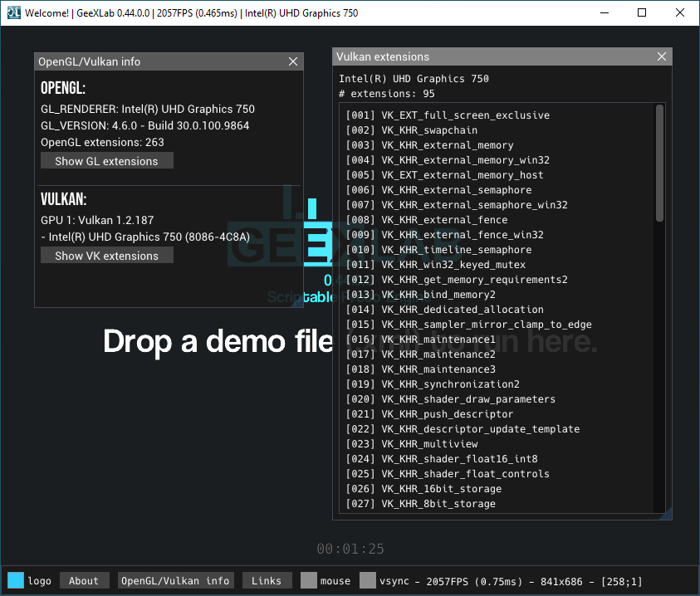Click 'OpenGL extensions: 263' text
The width and height of the screenshot is (700, 596).
(x=102, y=142)
